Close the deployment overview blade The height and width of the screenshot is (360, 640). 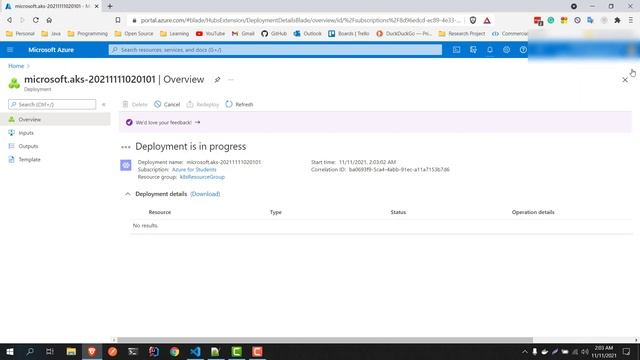point(625,80)
